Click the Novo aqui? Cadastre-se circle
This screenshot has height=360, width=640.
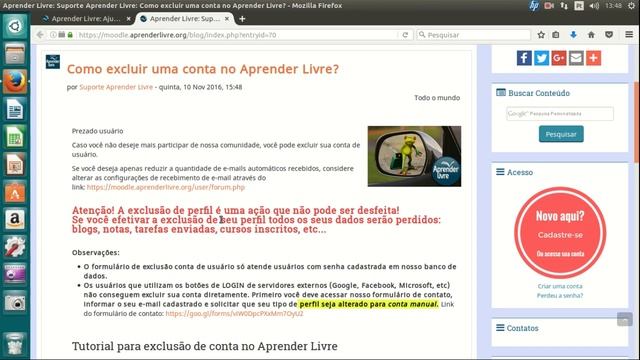tap(560, 233)
